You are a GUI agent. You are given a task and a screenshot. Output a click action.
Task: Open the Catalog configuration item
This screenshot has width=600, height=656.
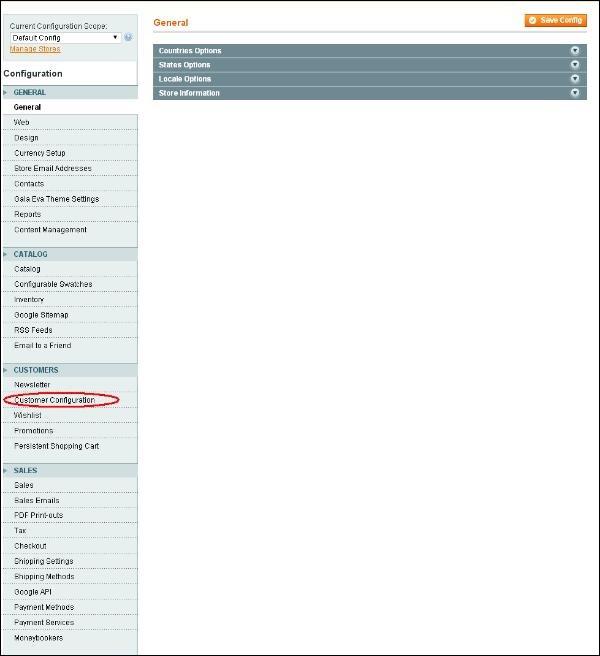coord(27,269)
